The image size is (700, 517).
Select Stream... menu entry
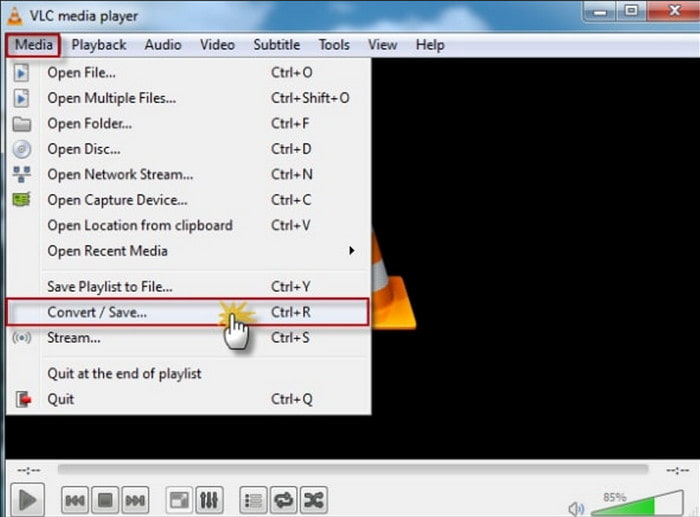point(188,338)
